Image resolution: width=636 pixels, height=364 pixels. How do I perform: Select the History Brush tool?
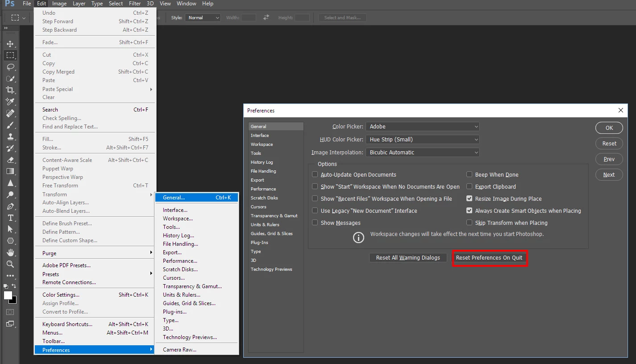click(x=10, y=148)
